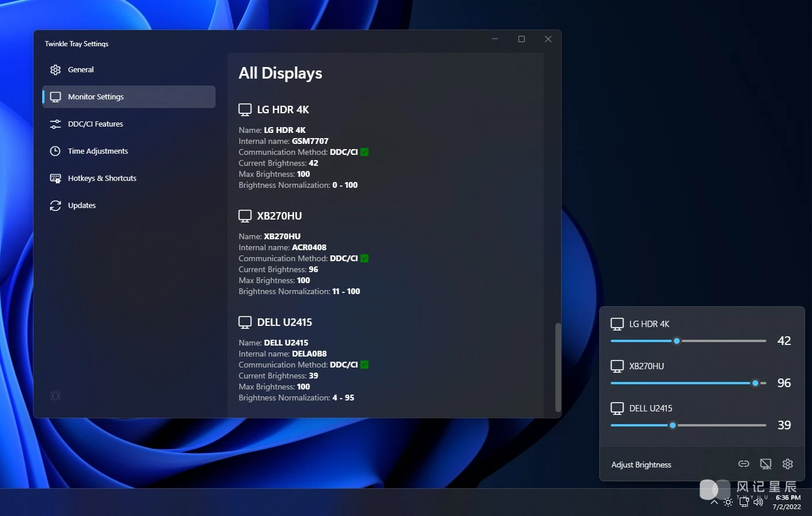Click the LG HDR 4K brightness value 42
Image resolution: width=812 pixels, height=516 pixels.
click(784, 341)
